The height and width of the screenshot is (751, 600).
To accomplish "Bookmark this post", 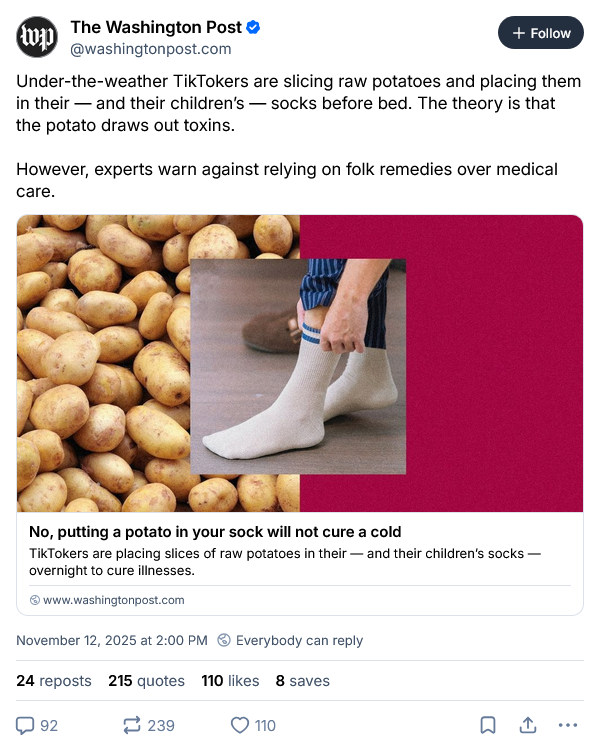I will click(488, 725).
